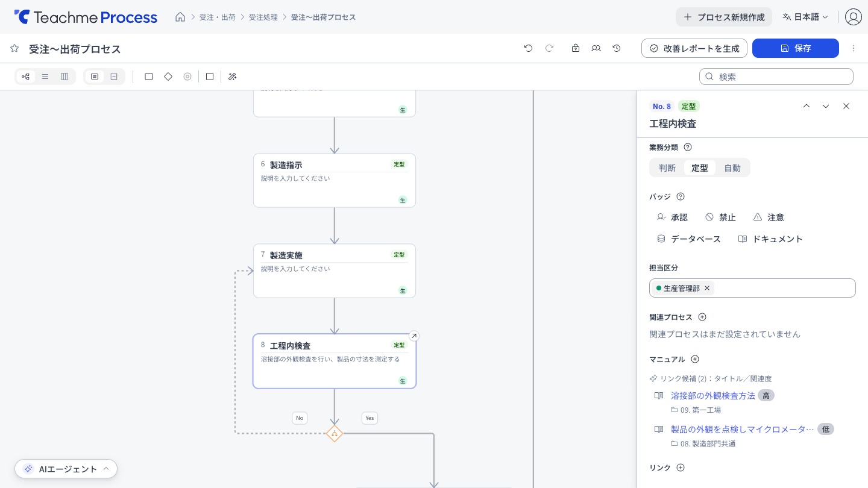Click the 改善レポートを生成 button
Image resolution: width=868 pixels, height=488 pixels.
coord(694,48)
